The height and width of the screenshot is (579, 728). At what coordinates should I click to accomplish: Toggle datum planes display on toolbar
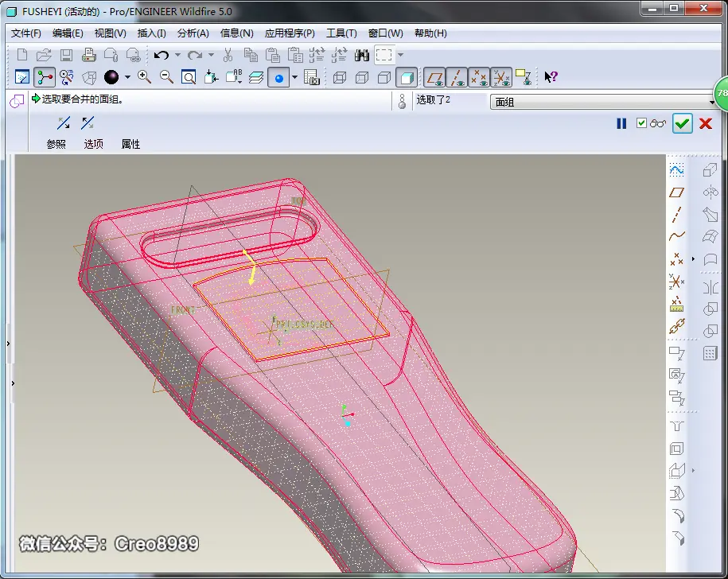pyautogui.click(x=434, y=77)
